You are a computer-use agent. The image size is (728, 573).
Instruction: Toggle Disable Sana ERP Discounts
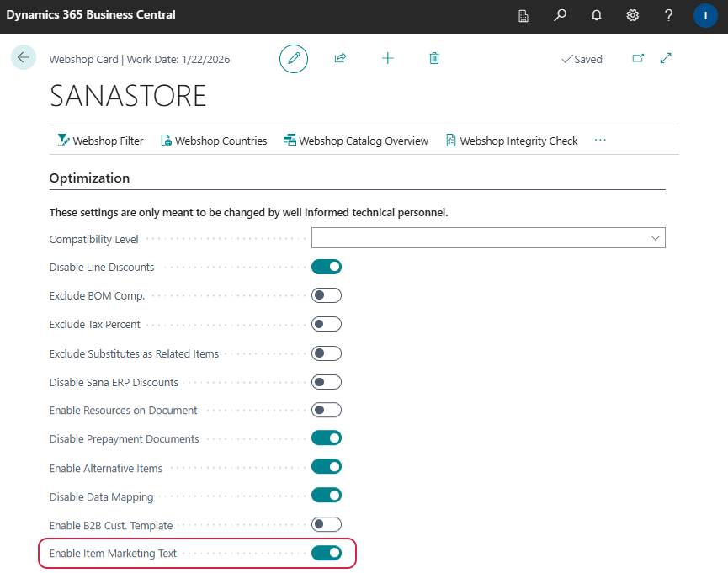pyautogui.click(x=327, y=382)
